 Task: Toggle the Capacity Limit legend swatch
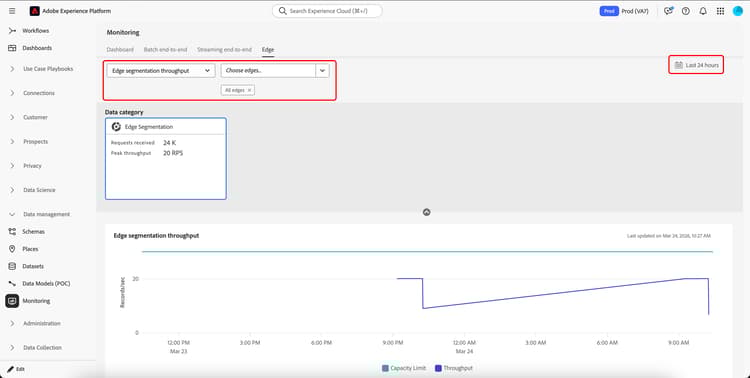(385, 368)
